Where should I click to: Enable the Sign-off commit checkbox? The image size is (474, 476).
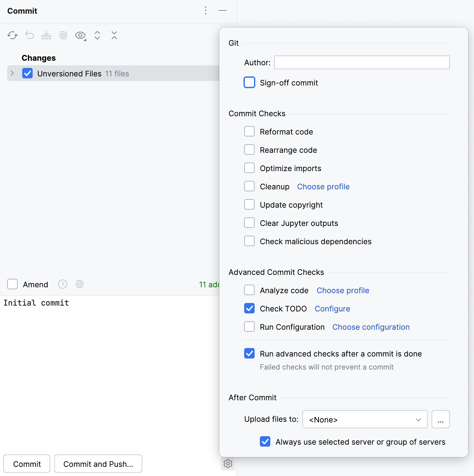249,82
